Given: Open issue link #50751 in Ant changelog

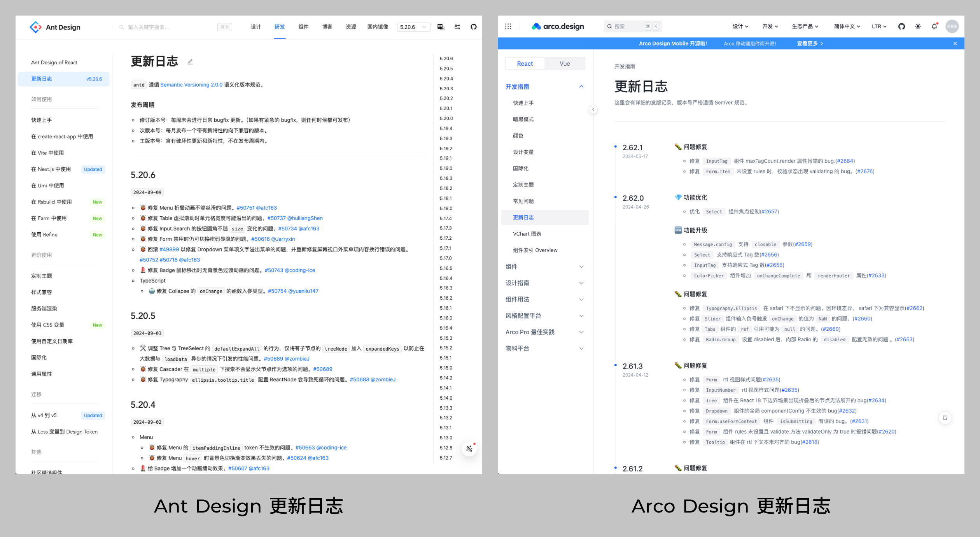Looking at the screenshot, I should pos(245,208).
